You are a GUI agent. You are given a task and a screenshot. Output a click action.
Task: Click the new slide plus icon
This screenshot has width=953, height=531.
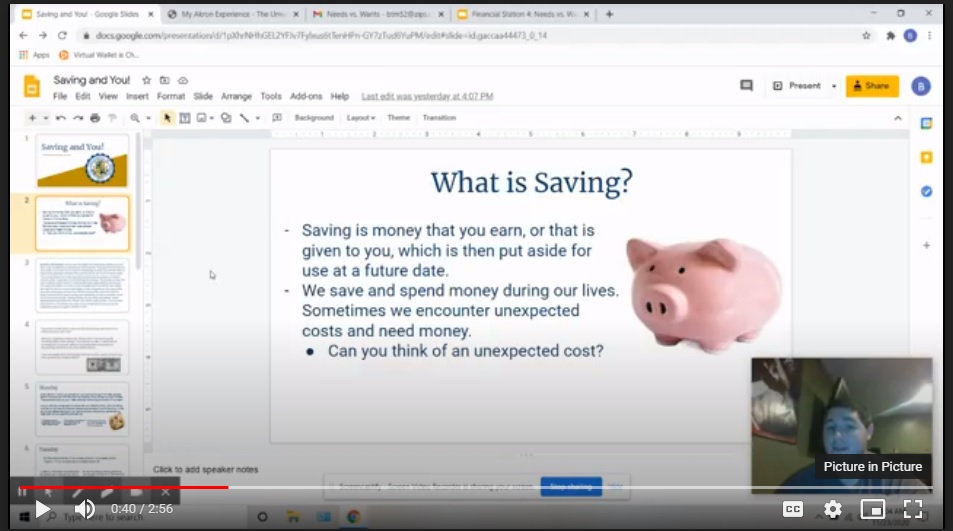click(32, 118)
